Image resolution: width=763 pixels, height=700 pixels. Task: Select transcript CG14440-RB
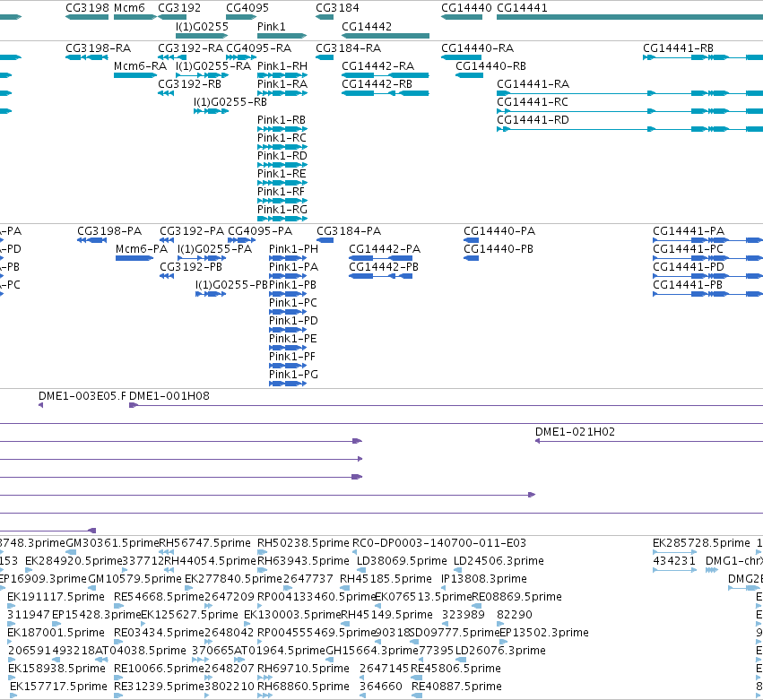click(x=490, y=65)
